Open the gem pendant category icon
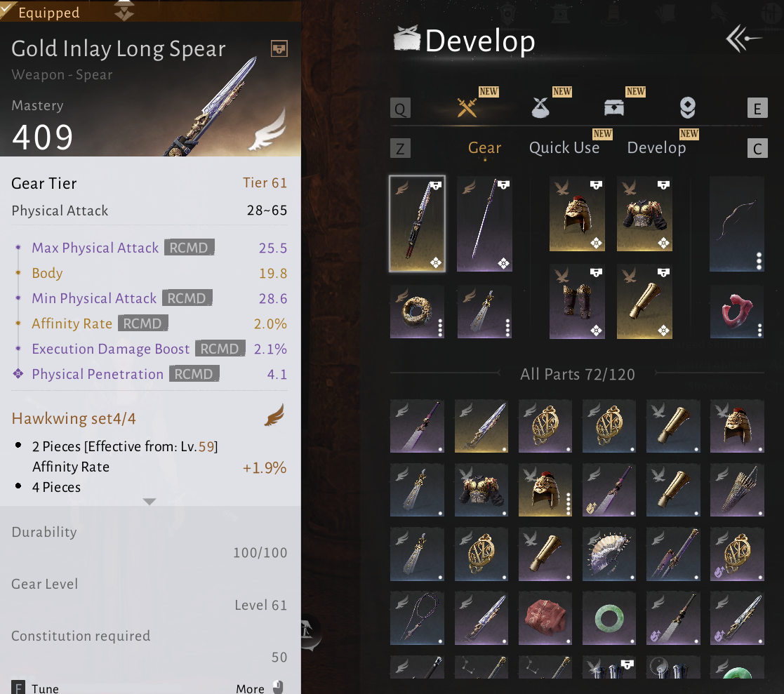 tap(688, 107)
